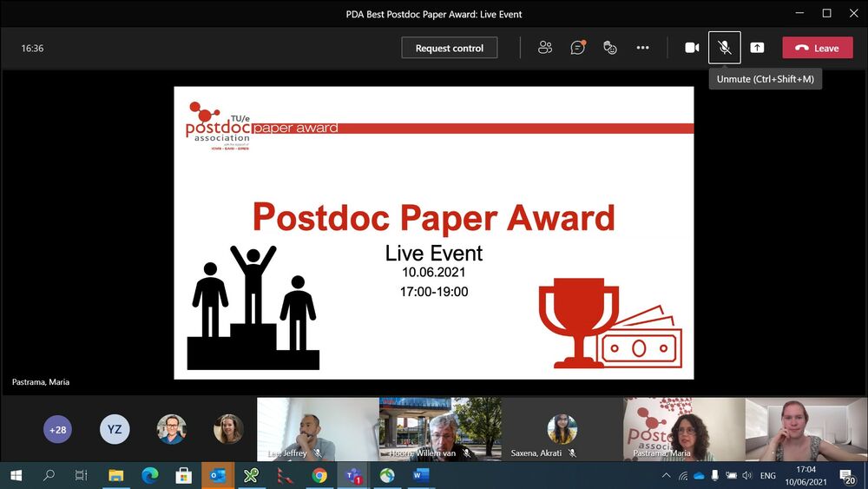Open notification center with 20 notifications
Image resolution: width=868 pixels, height=489 pixels.
tap(847, 476)
